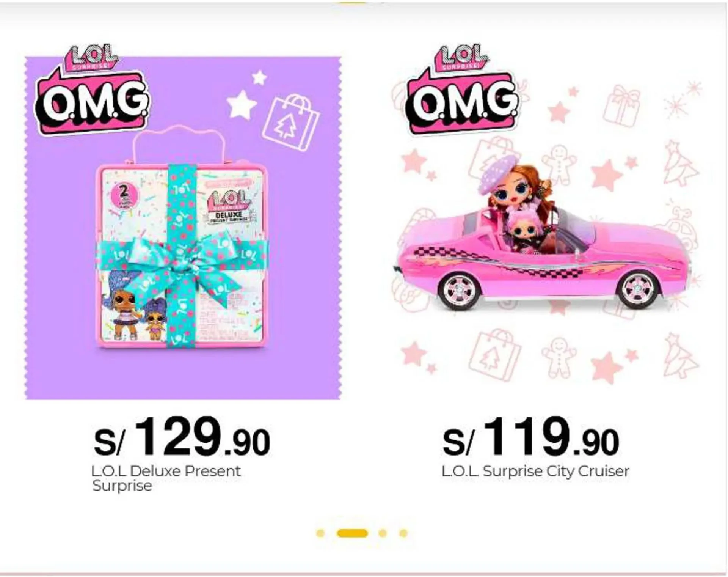Click the S/ 119.90 price label
728x577 pixels.
click(530, 437)
